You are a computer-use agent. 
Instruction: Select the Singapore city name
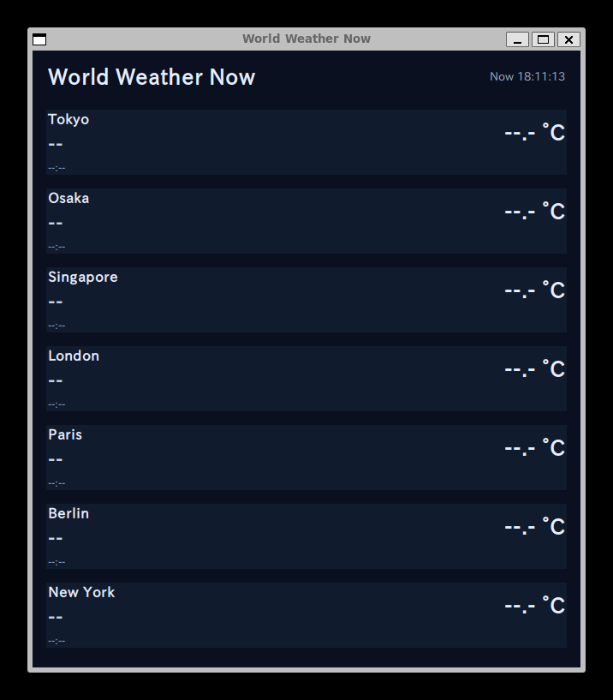pos(83,277)
